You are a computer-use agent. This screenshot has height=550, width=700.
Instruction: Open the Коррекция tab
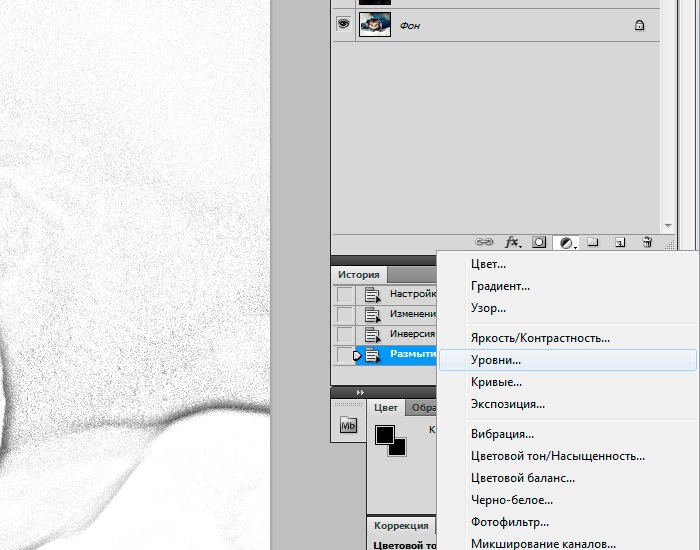[401, 526]
